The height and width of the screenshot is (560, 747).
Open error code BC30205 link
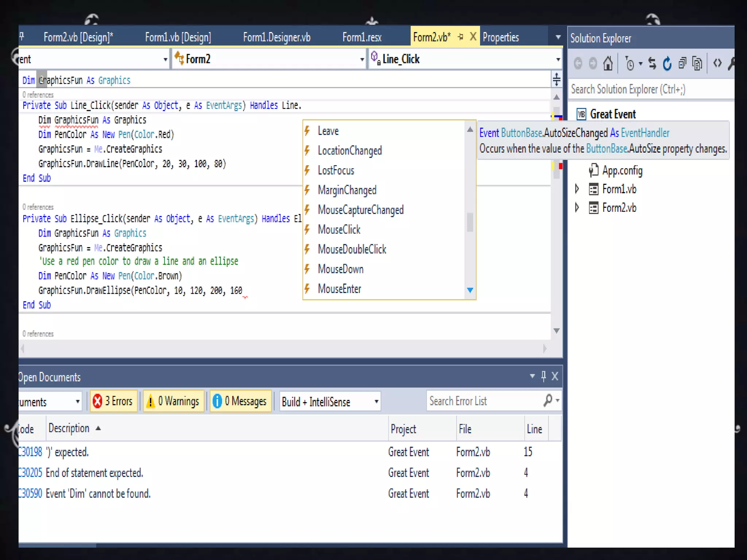click(31, 472)
